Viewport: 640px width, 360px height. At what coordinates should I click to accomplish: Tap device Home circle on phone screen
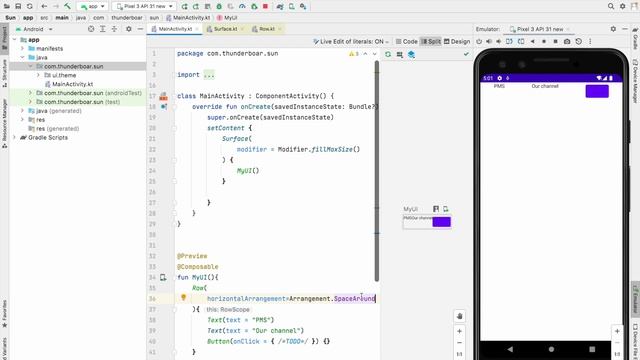coord(551,349)
